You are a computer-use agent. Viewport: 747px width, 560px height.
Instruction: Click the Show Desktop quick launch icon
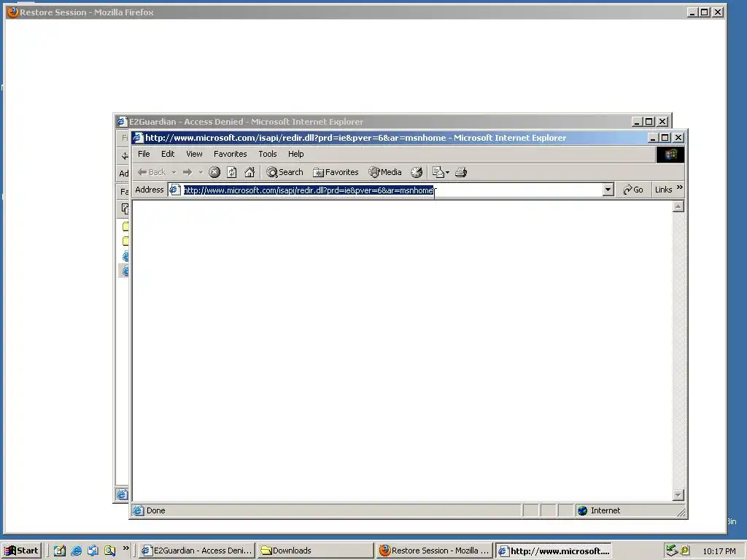[x=60, y=551]
